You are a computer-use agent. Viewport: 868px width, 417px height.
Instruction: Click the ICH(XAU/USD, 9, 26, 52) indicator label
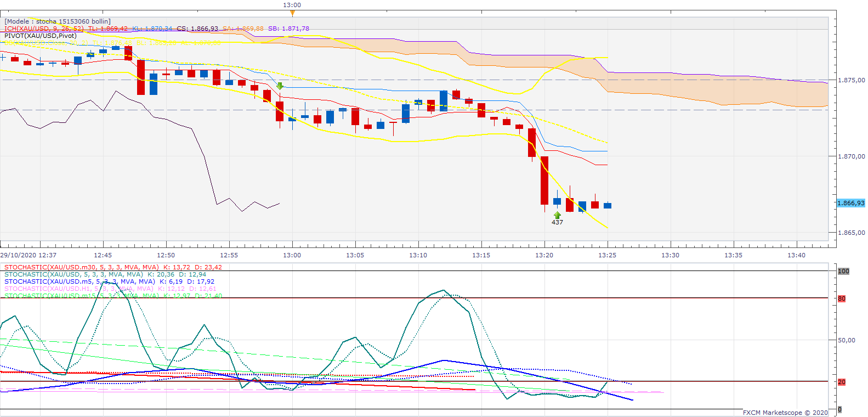point(44,29)
